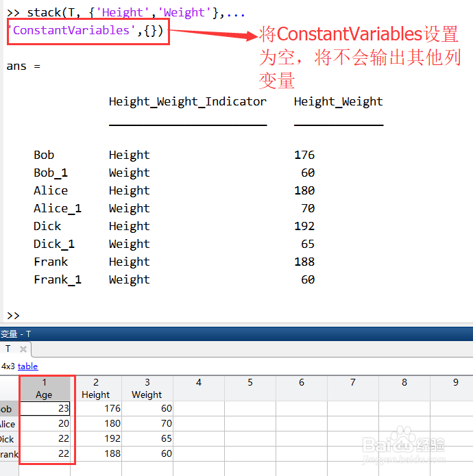Close the T variable tab

pyautogui.click(x=23, y=349)
